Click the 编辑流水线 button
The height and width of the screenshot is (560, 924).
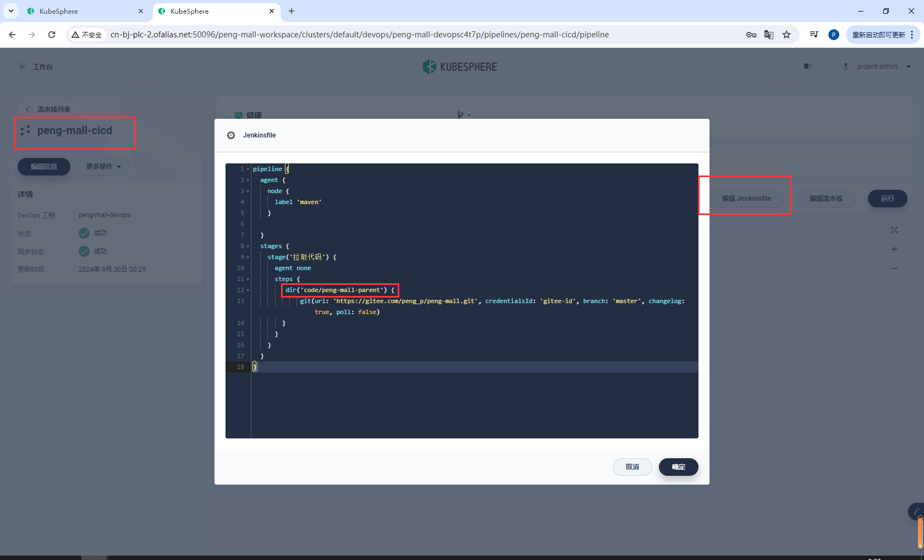826,199
